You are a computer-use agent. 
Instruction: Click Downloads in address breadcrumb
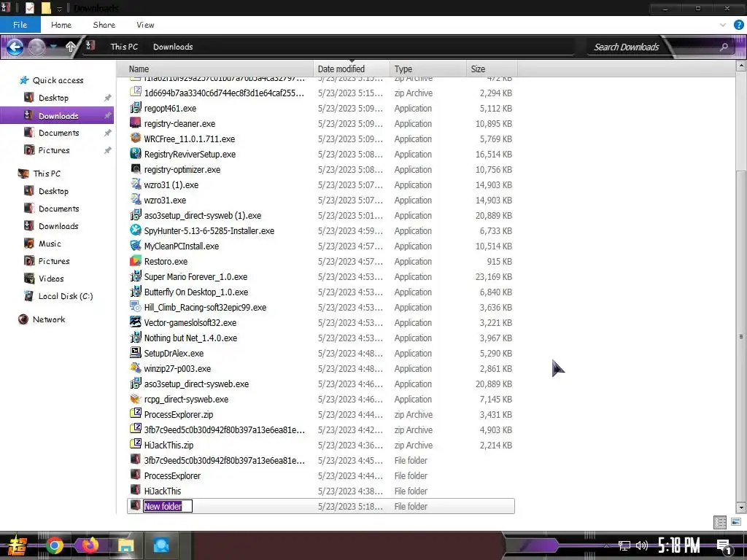tap(173, 47)
